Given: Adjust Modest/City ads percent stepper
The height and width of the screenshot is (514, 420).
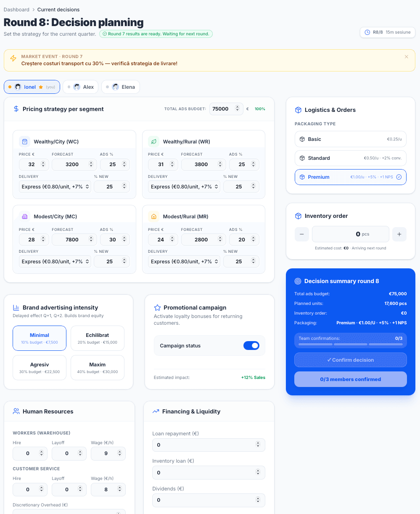Looking at the screenshot, I should pyautogui.click(x=124, y=239).
